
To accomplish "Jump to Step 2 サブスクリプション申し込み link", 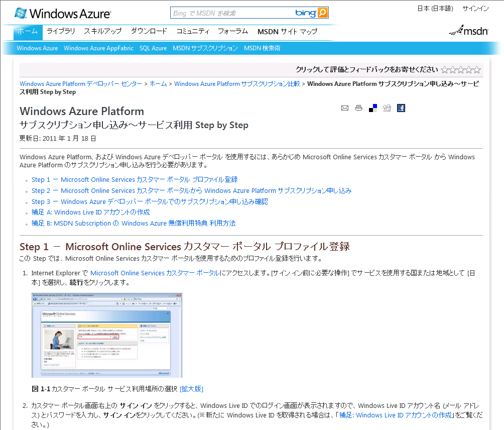I will click(x=192, y=191).
